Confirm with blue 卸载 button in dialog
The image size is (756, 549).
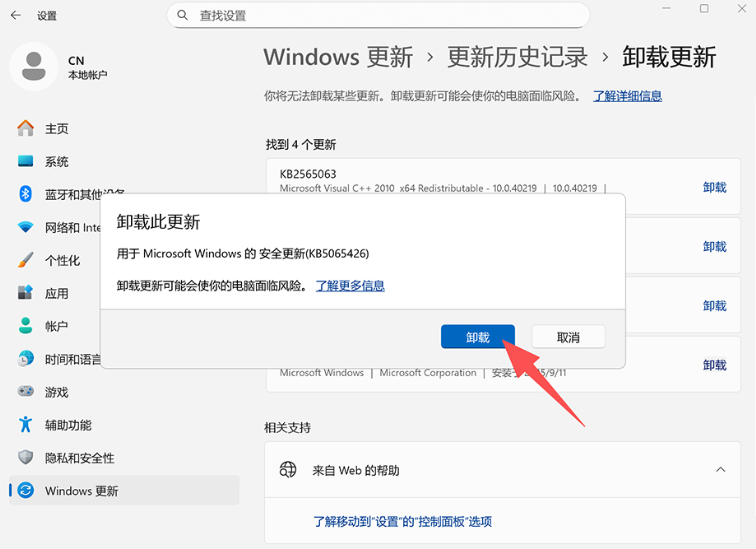[x=478, y=337]
